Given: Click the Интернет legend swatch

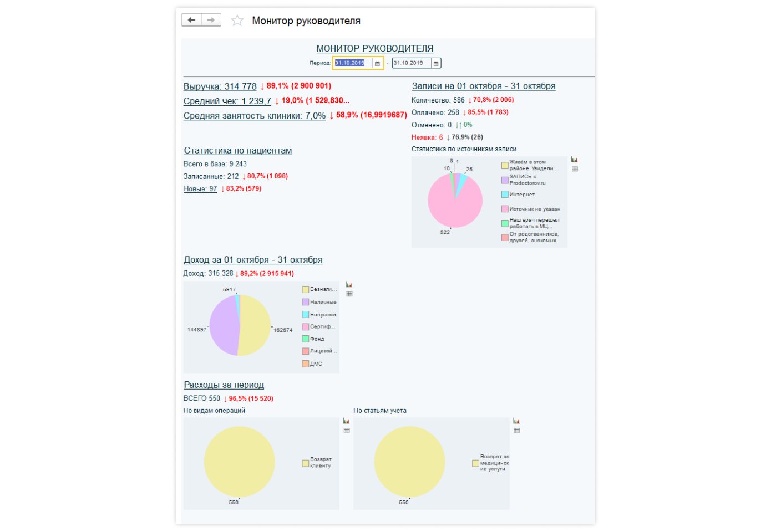Looking at the screenshot, I should coord(505,195).
